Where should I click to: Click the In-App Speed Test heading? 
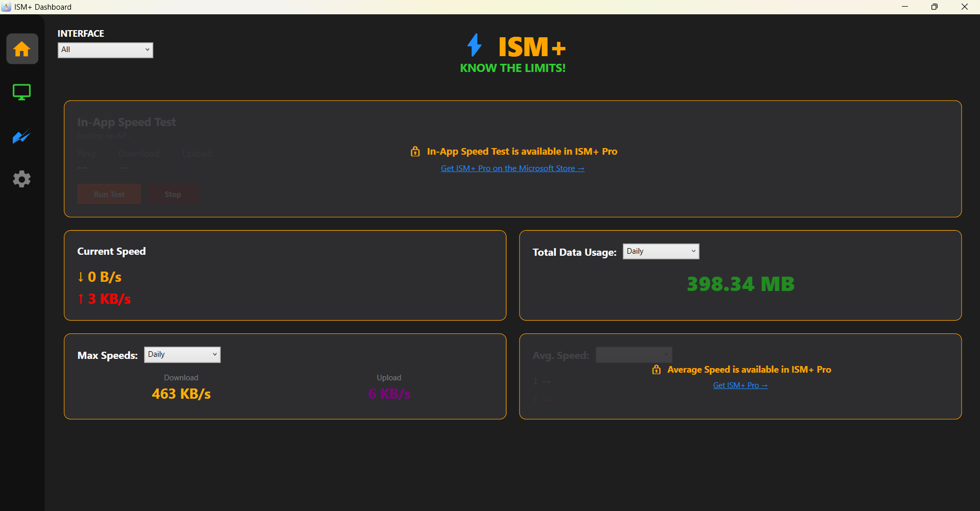coord(127,123)
